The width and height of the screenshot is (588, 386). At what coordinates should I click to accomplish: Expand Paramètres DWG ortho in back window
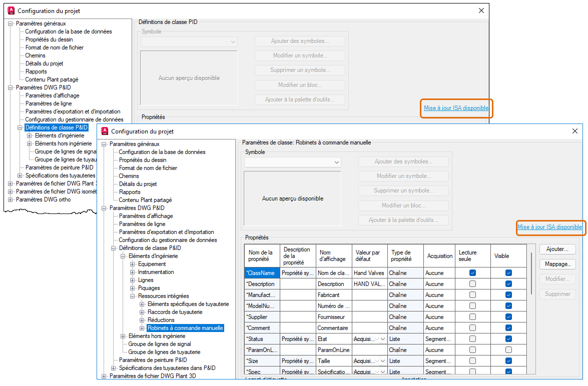(x=10, y=199)
